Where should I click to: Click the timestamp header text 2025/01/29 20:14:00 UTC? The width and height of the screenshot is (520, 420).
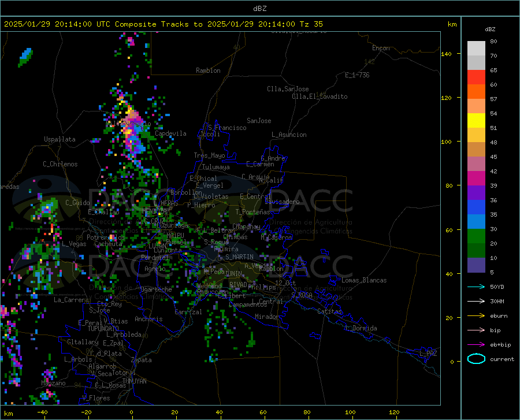pyautogui.click(x=57, y=24)
